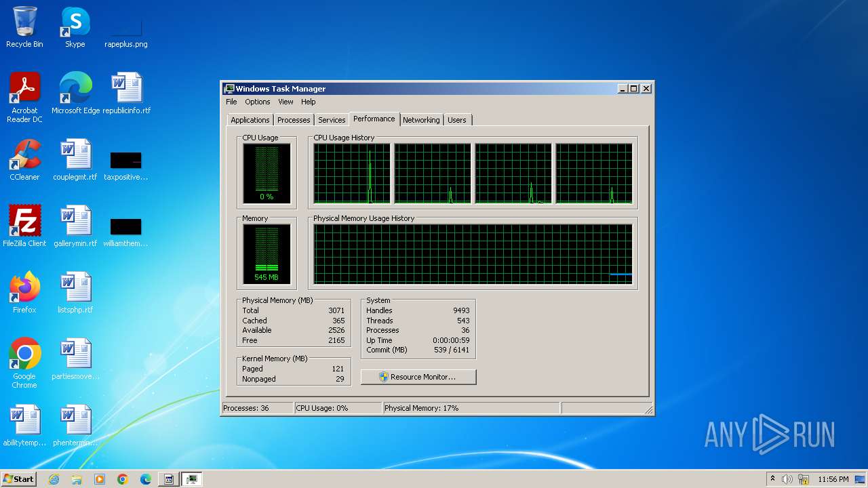Switch to the Processes tab
This screenshot has width=868, height=488.
click(294, 120)
